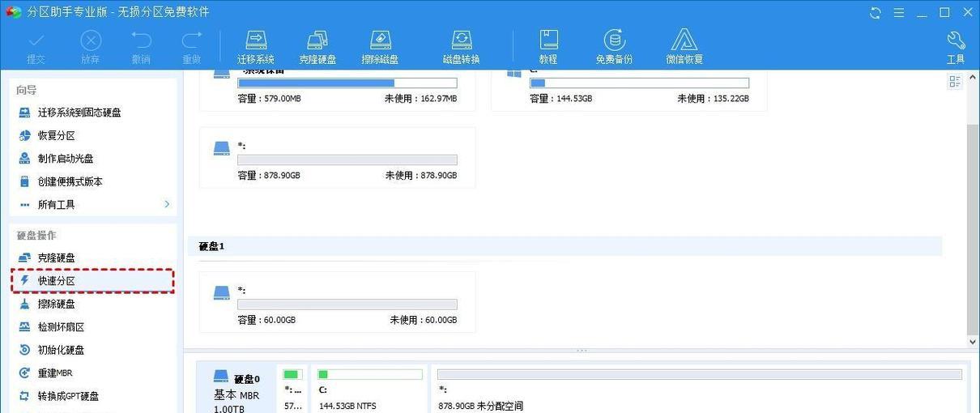Select the 878.90GB unallocated partition card
980x413 pixels.
pyautogui.click(x=337, y=157)
